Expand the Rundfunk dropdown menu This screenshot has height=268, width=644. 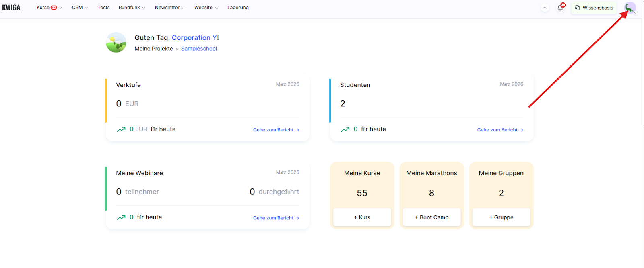[x=132, y=8]
